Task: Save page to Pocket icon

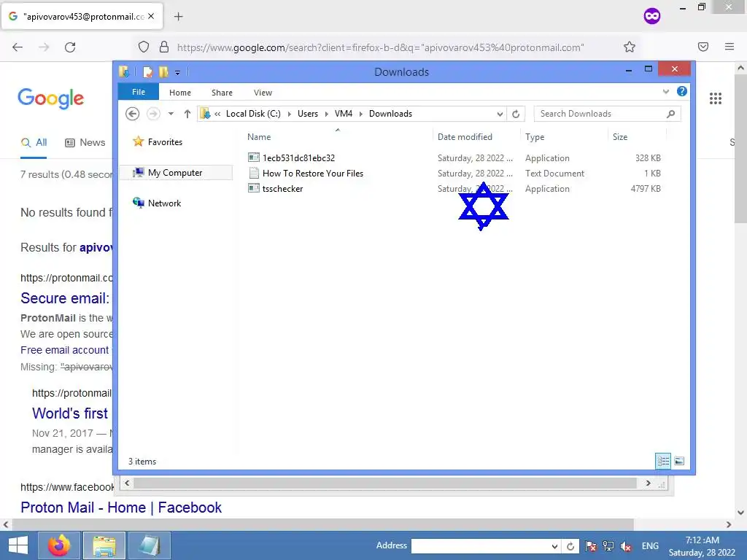Action: click(703, 47)
